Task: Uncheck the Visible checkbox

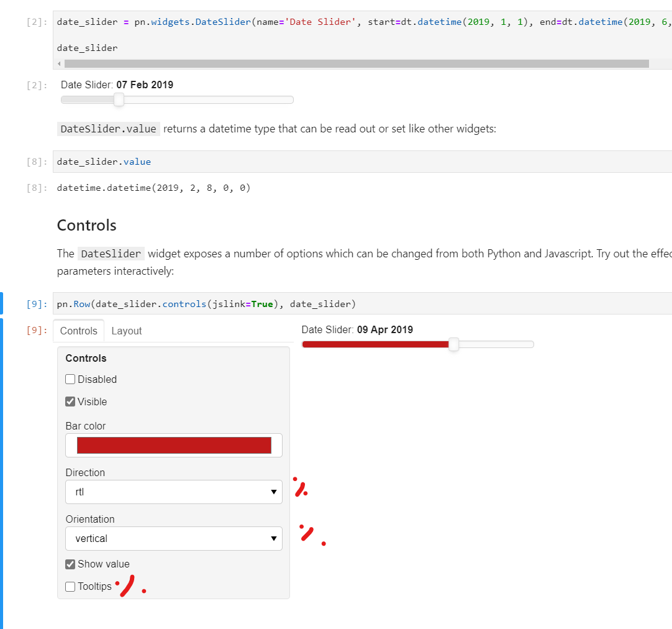Action: [70, 401]
